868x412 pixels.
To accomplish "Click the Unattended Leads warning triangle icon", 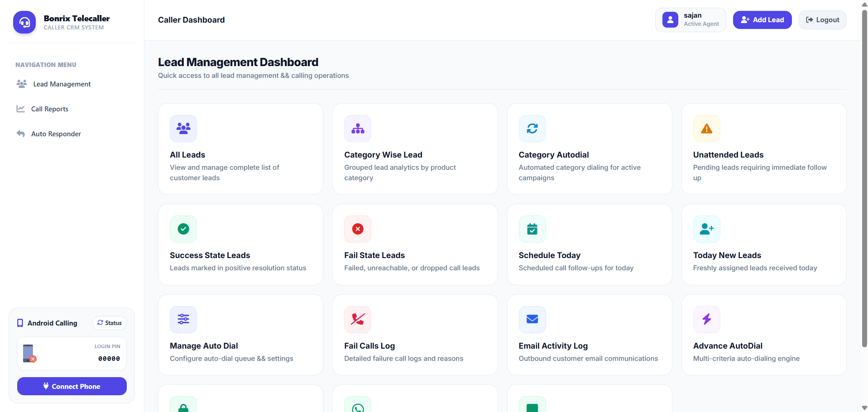I will 707,129.
